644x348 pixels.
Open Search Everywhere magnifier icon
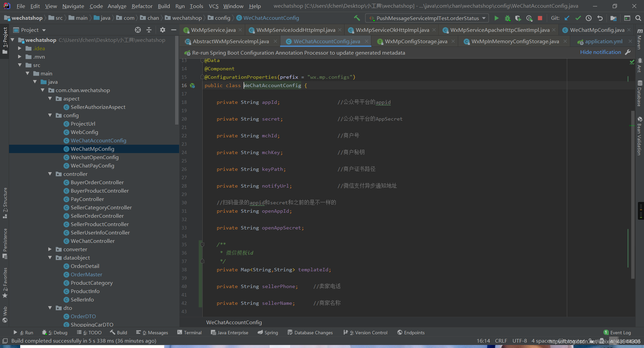638,18
